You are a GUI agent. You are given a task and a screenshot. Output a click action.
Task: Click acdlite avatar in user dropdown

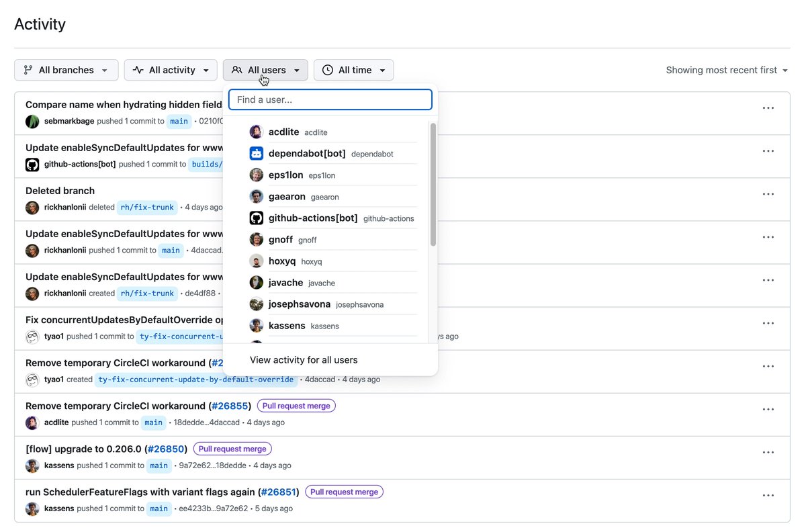(256, 132)
